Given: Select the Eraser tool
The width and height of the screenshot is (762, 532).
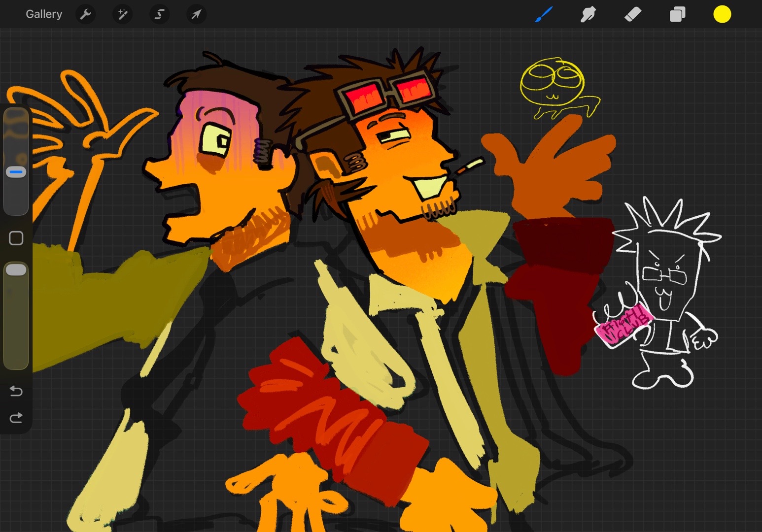Looking at the screenshot, I should point(633,14).
